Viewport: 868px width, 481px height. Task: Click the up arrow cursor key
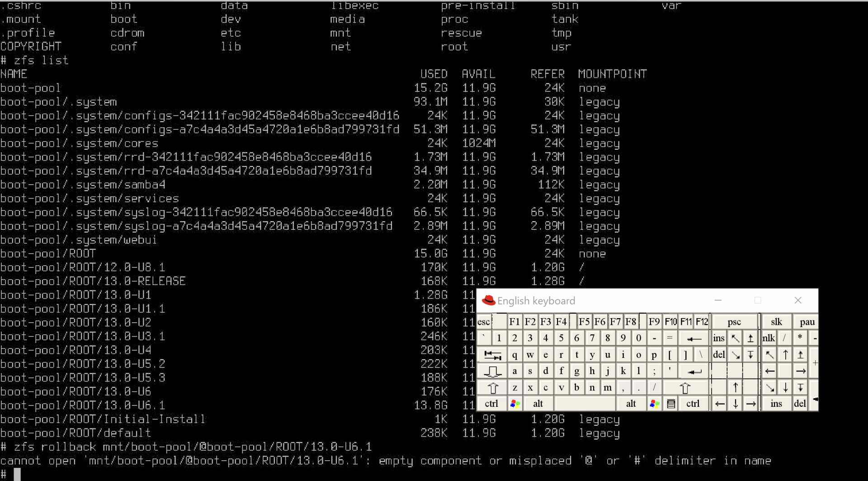pyautogui.click(x=735, y=388)
